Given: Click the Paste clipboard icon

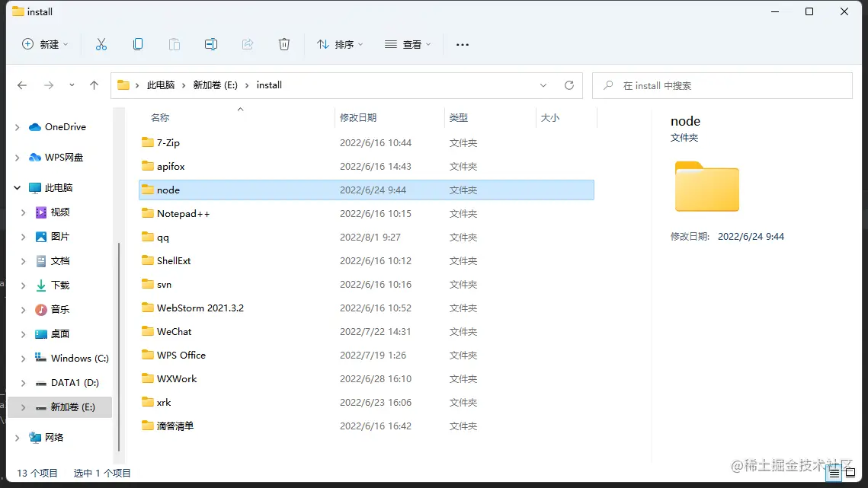Looking at the screenshot, I should [175, 44].
